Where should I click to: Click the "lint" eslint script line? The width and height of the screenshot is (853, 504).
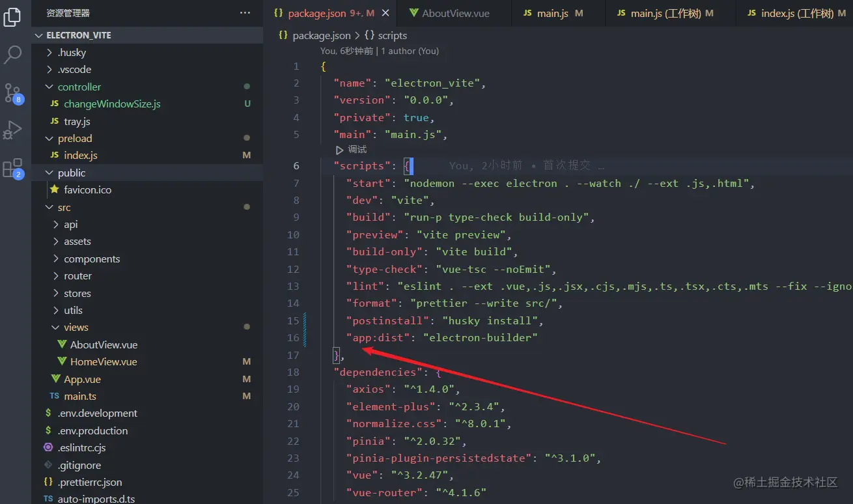[x=599, y=287]
